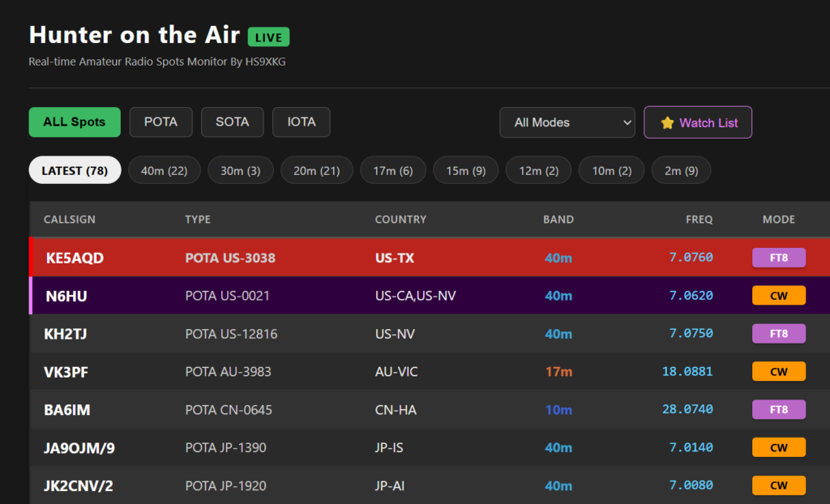Click the FT8 badge in the BA6IM row
Image resolution: width=830 pixels, height=504 pixels.
coord(778,410)
